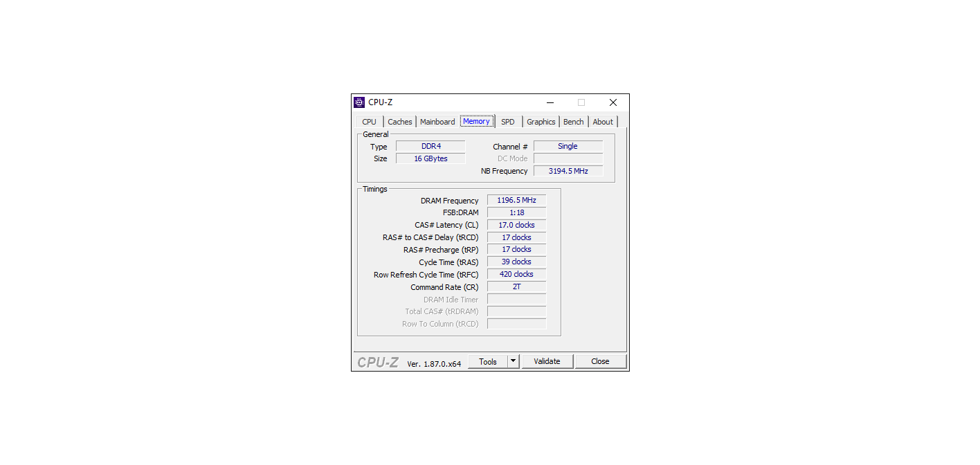Switch to the SPD tab
Image resolution: width=980 pixels, height=465 pixels.
[x=508, y=122]
